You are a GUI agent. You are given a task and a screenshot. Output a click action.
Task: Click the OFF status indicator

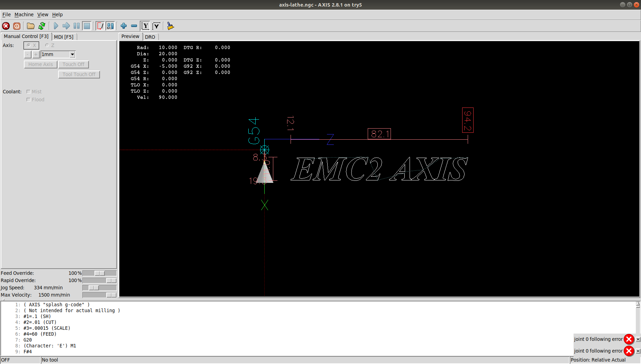20,360
